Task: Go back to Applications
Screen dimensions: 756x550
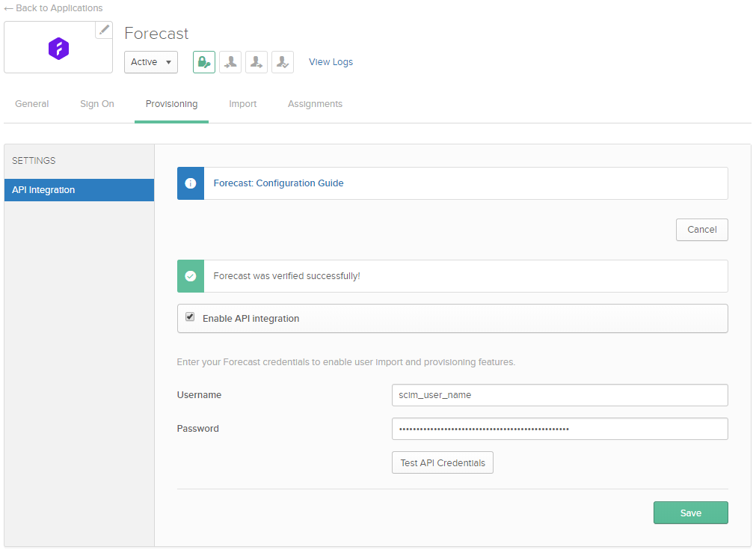Action: pos(53,8)
